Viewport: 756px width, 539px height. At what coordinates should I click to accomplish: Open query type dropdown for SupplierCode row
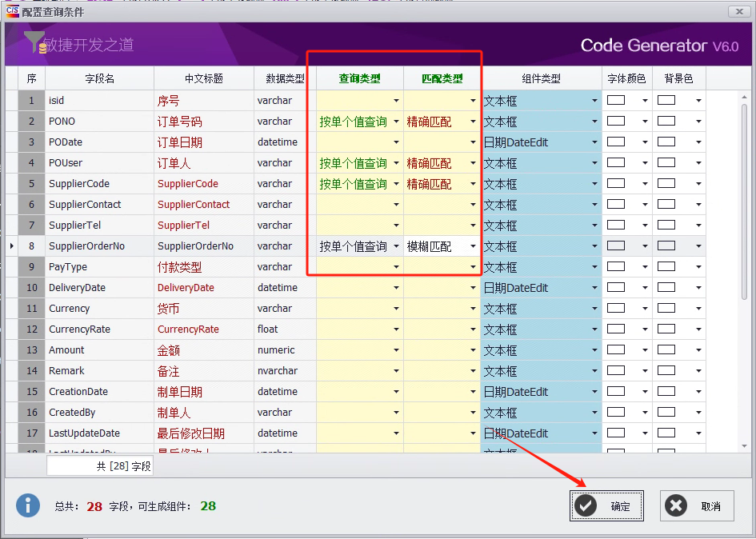[396, 184]
